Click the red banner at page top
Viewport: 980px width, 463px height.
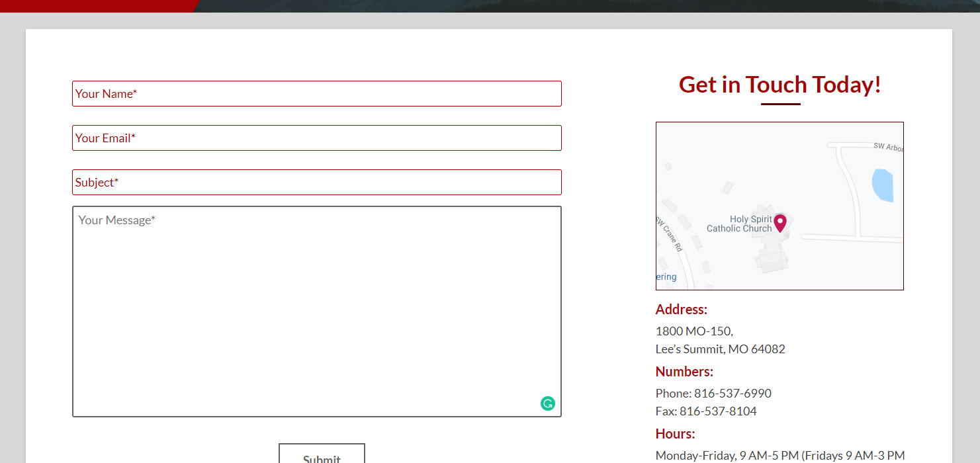(93, 5)
